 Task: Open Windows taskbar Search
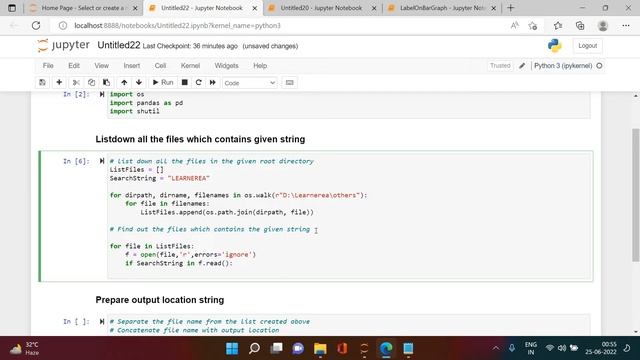pos(254,348)
